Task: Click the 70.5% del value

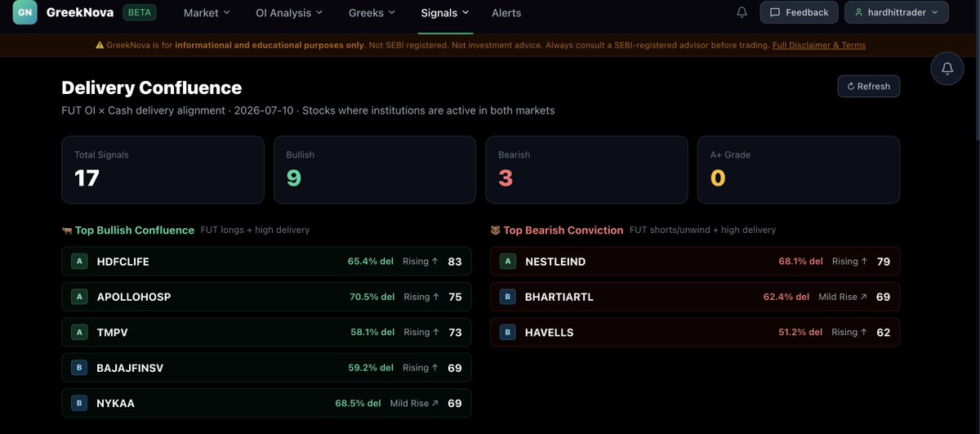Action: point(371,297)
